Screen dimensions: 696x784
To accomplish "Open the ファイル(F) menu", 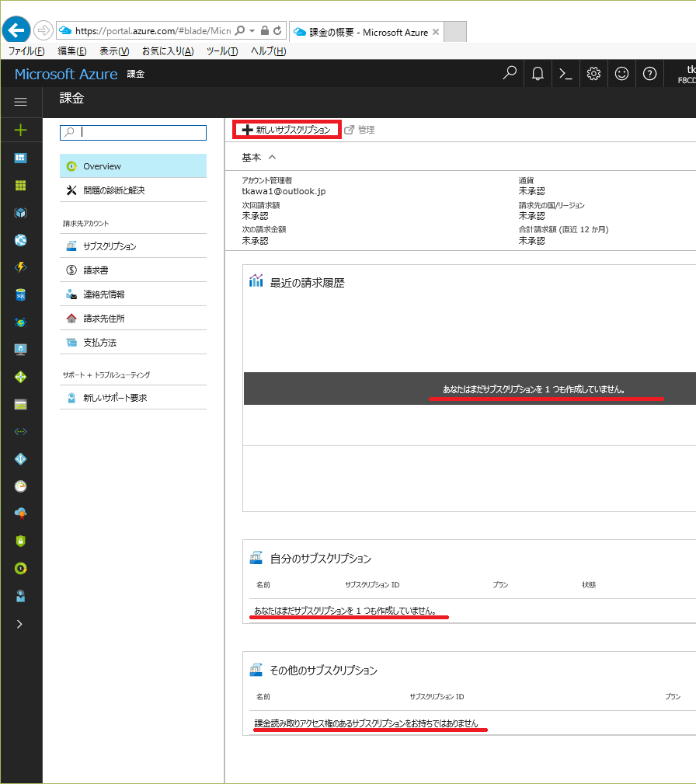I will 26,51.
